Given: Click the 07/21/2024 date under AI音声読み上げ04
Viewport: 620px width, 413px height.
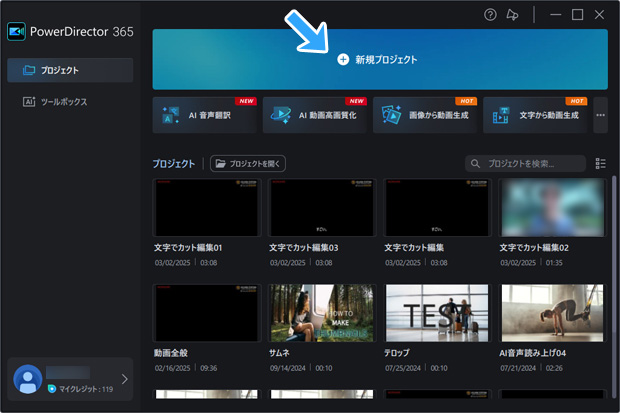Looking at the screenshot, I should (x=518, y=368).
